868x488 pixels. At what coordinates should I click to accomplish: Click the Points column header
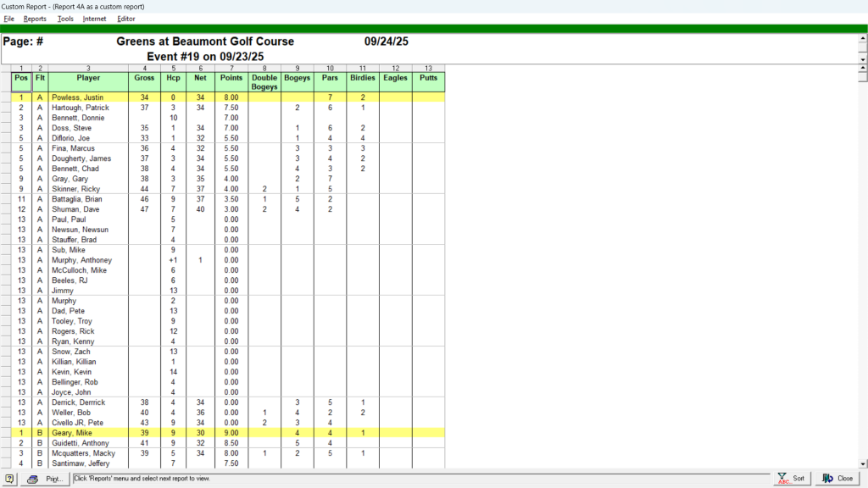click(x=231, y=77)
